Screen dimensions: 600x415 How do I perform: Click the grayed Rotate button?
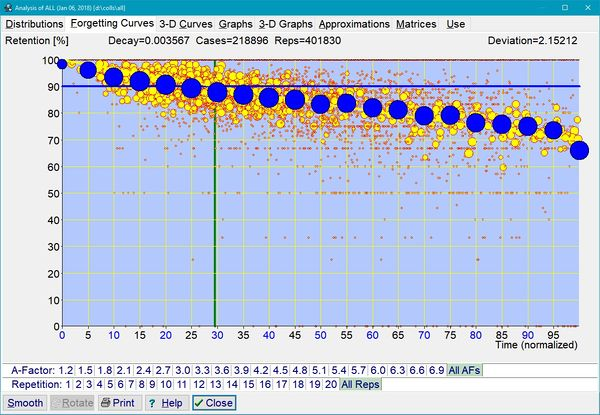tap(72, 403)
